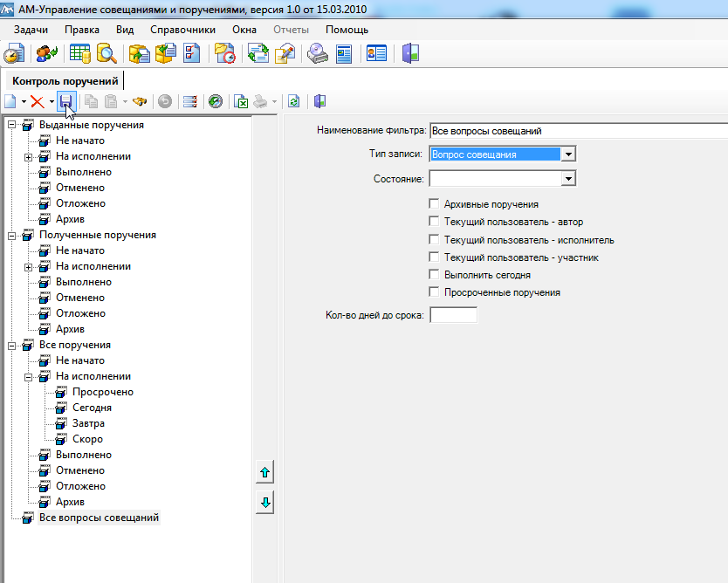Click the small door icon in filter toolbar
728x583 pixels.
pos(319,101)
